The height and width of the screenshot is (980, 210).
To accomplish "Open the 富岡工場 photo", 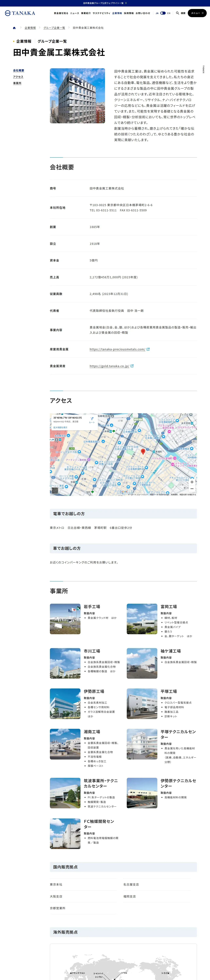I will 142,619.
